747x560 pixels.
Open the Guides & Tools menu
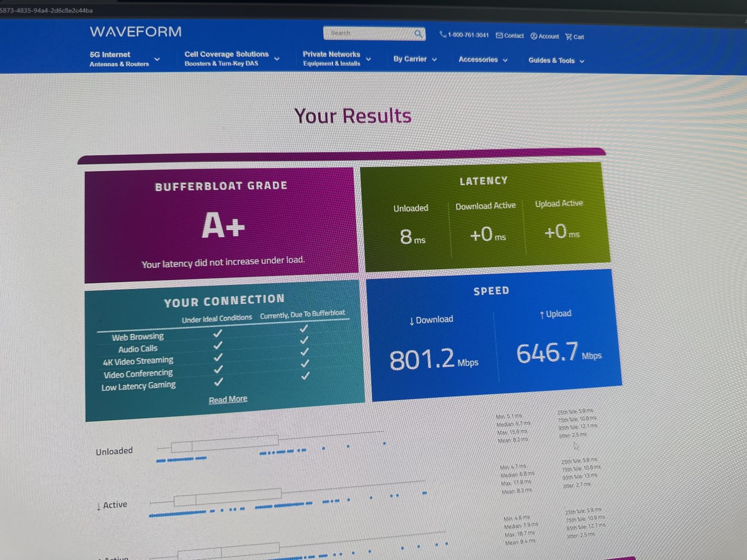pyautogui.click(x=552, y=60)
